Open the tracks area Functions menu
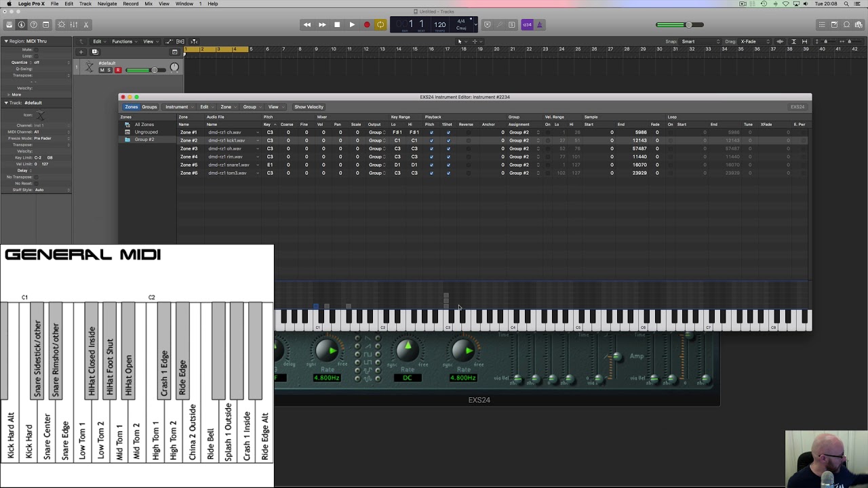Viewport: 868px width, 488px height. [x=124, y=41]
